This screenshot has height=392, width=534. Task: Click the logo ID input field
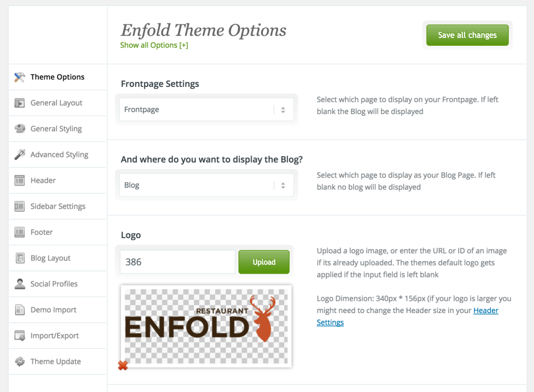coord(177,262)
